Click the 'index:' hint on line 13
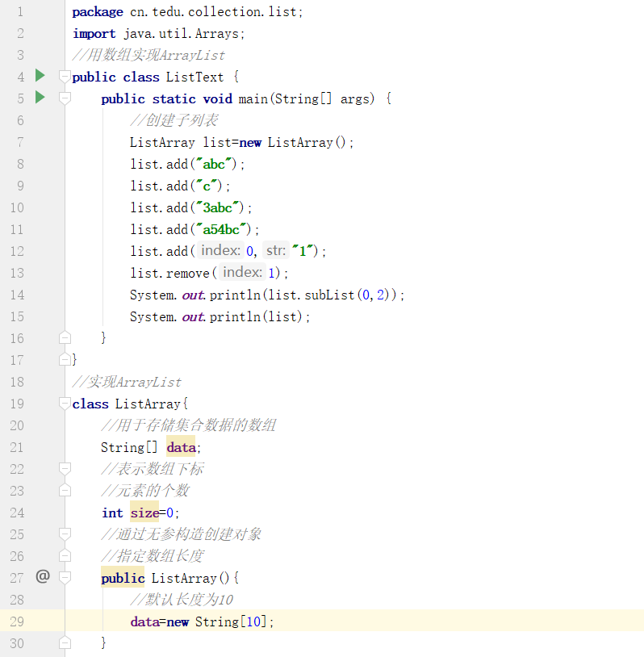 (243, 272)
